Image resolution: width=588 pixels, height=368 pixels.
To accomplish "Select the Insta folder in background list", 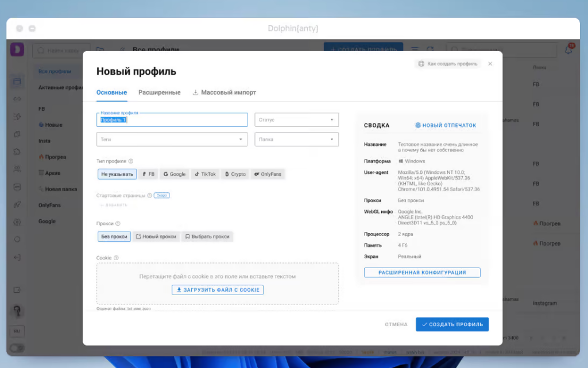I will click(44, 141).
